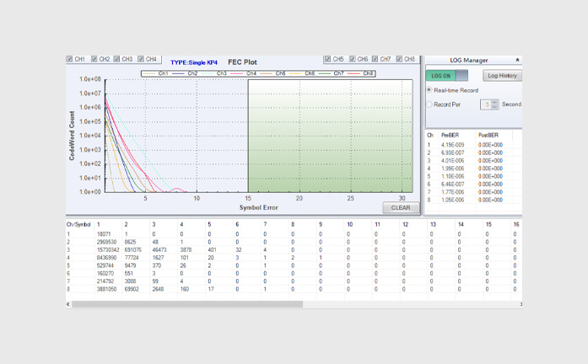The image size is (588, 364).
Task: Uncheck the CH1 channel checkbox
Action: pyautogui.click(x=69, y=59)
